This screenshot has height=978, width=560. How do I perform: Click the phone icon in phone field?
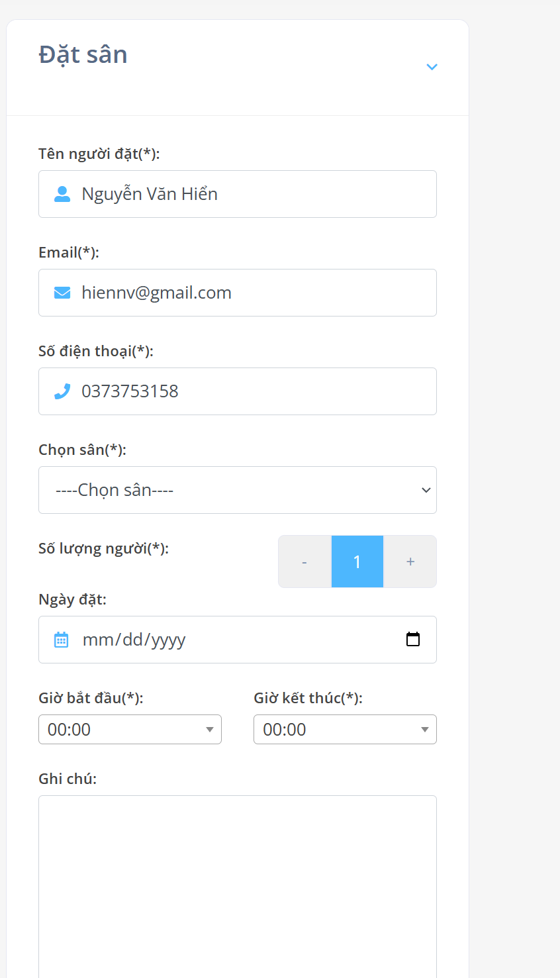[x=62, y=391]
